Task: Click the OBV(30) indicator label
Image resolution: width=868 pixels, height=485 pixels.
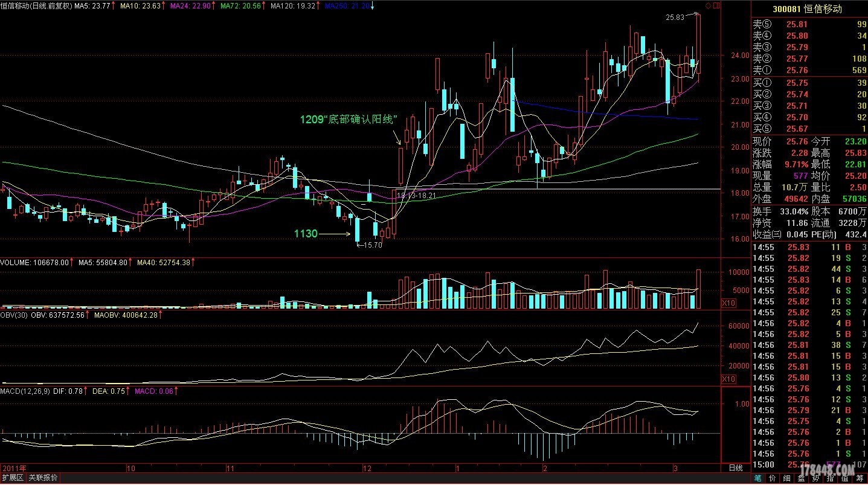Action: [14, 315]
